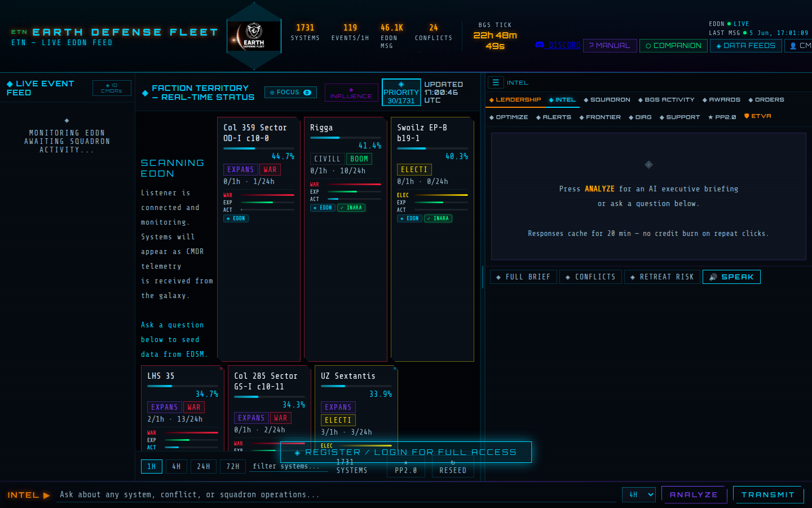Click the star PP2.0 button in territory footer
Image resolution: width=812 pixels, height=508 pixels.
tap(406, 467)
